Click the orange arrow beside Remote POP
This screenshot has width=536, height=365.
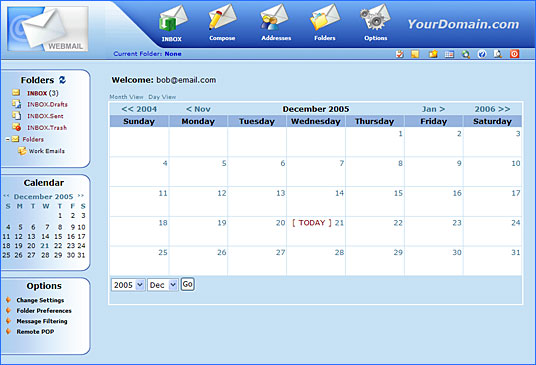pos(9,331)
